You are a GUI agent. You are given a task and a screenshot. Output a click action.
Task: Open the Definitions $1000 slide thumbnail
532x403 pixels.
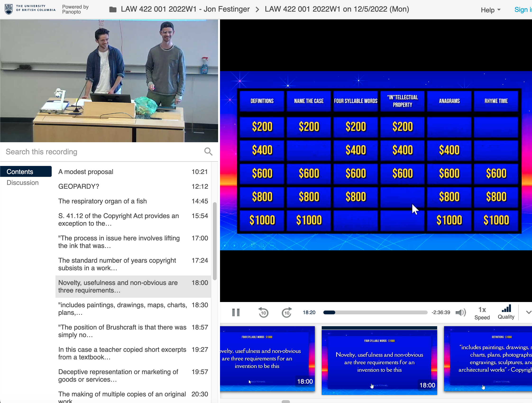[x=488, y=358]
